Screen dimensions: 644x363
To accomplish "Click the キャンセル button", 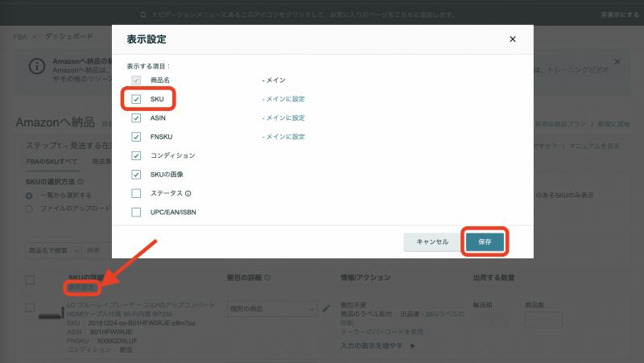I will (432, 241).
